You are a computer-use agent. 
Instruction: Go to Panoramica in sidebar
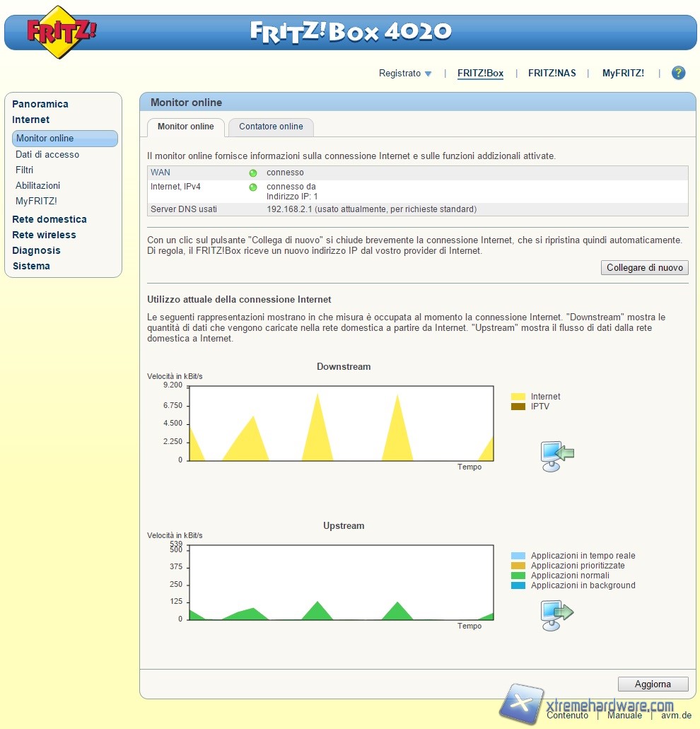[40, 104]
